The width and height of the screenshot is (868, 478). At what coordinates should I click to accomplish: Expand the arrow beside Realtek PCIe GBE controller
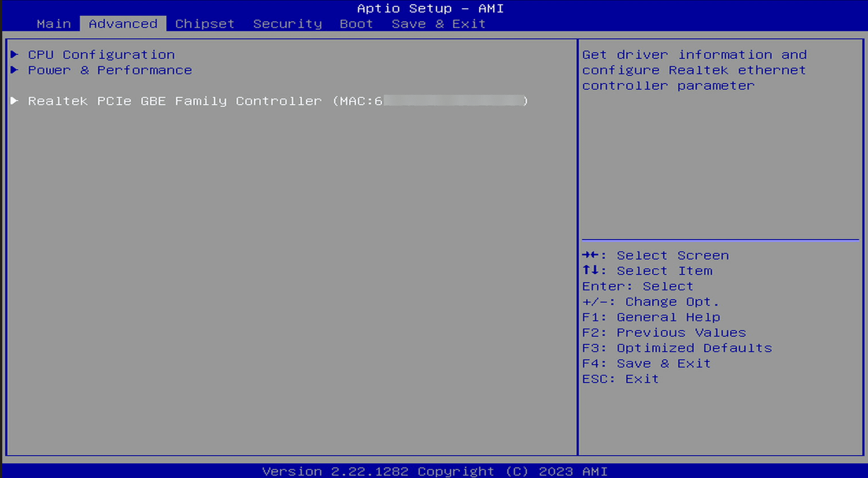pos(14,101)
